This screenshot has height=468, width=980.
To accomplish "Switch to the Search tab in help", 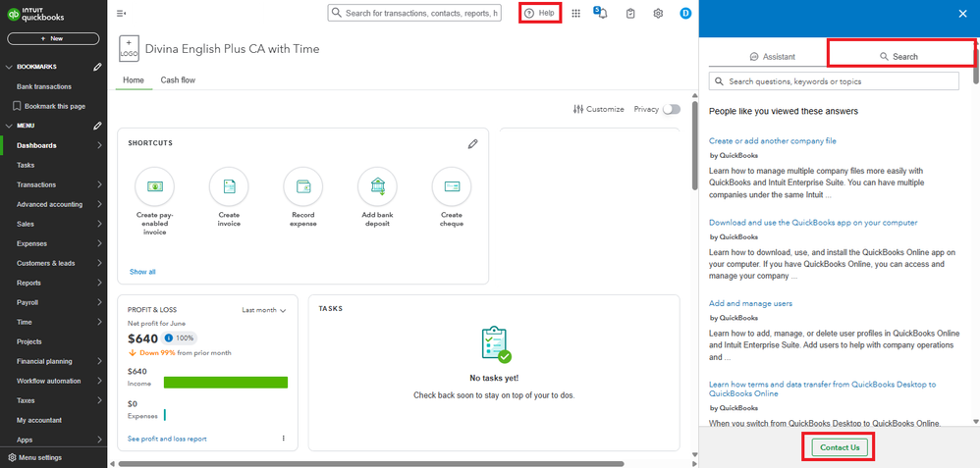I will pos(898,56).
